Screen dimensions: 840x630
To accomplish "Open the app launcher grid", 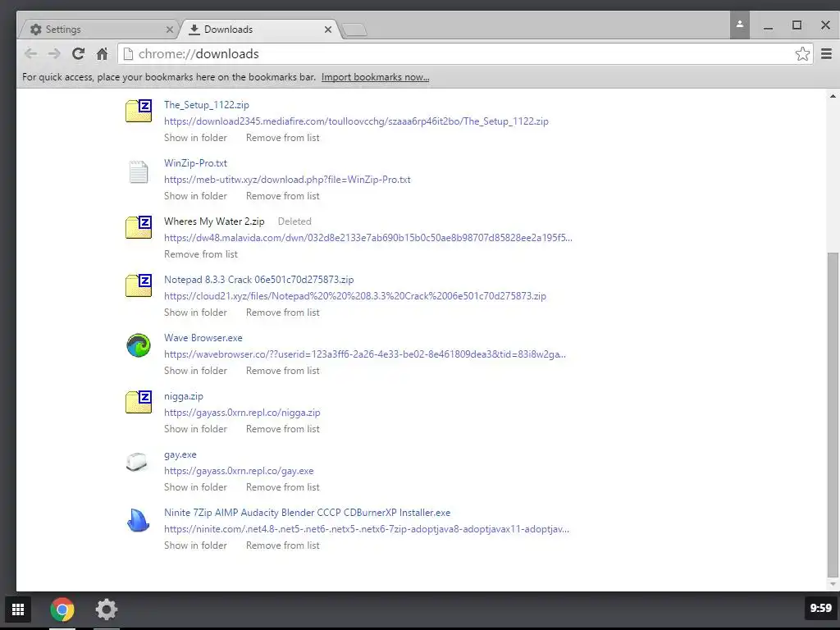I will pos(18,609).
